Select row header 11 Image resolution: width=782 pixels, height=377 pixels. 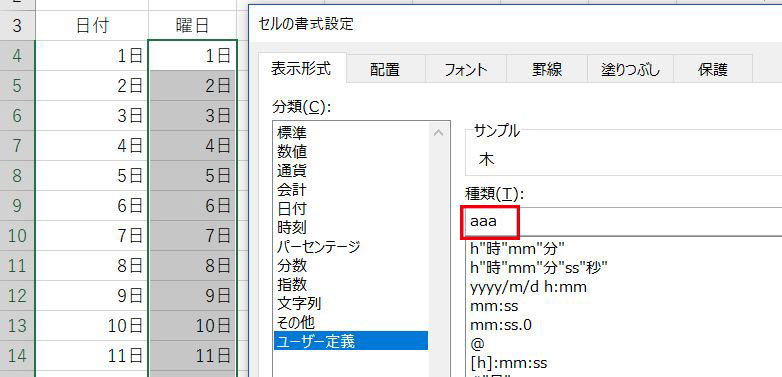17,265
